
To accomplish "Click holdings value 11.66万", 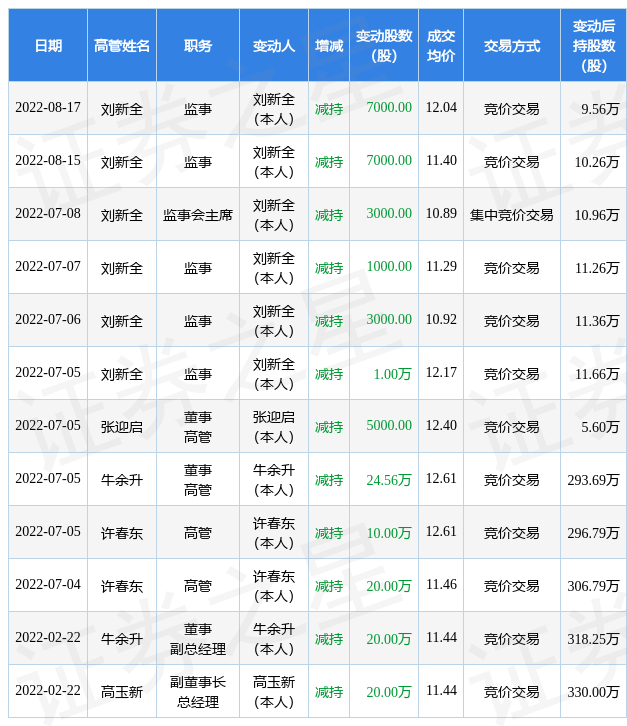I will pyautogui.click(x=597, y=374).
